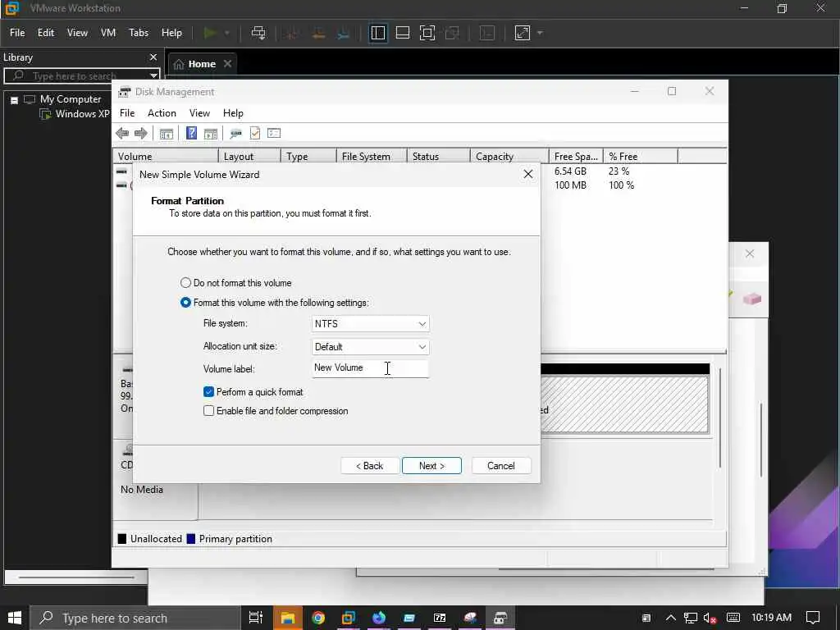This screenshot has height=630, width=840.
Task: Click the muted volume tray icon
Action: point(710,618)
